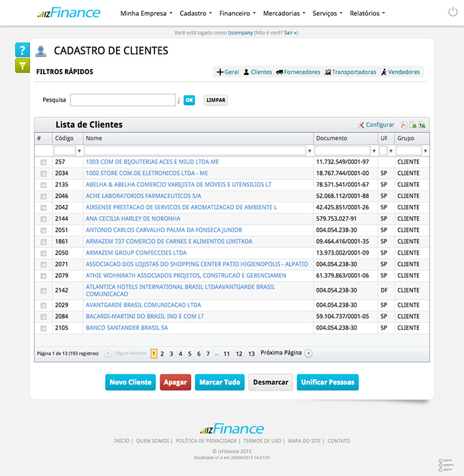464x476 pixels.
Task: Open the Financeiro menu
Action: 237,13
